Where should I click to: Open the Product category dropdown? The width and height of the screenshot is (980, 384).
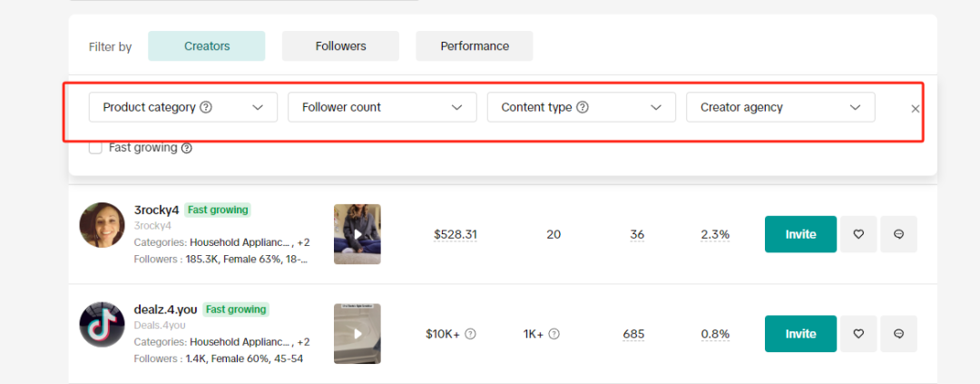click(x=183, y=107)
